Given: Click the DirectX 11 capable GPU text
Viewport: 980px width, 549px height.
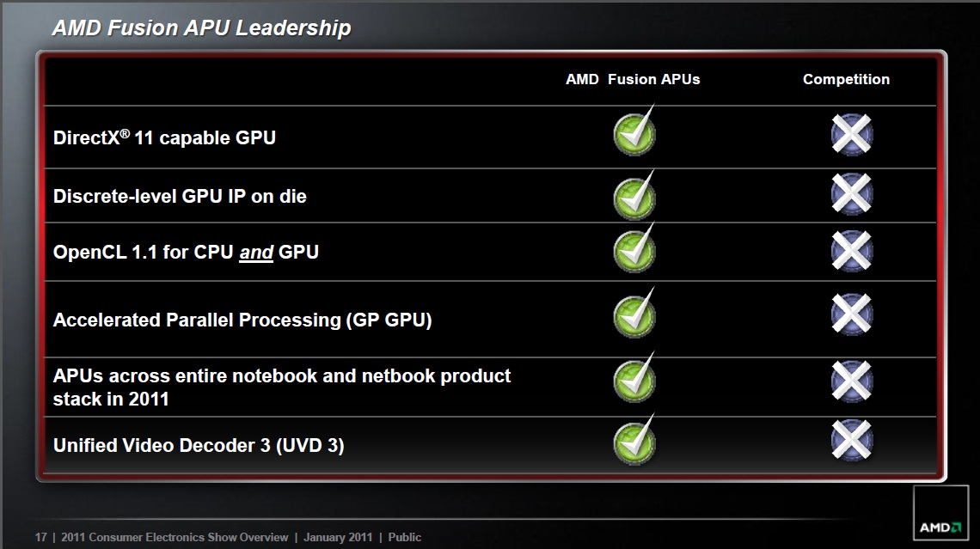Looking at the screenshot, I should click(164, 137).
